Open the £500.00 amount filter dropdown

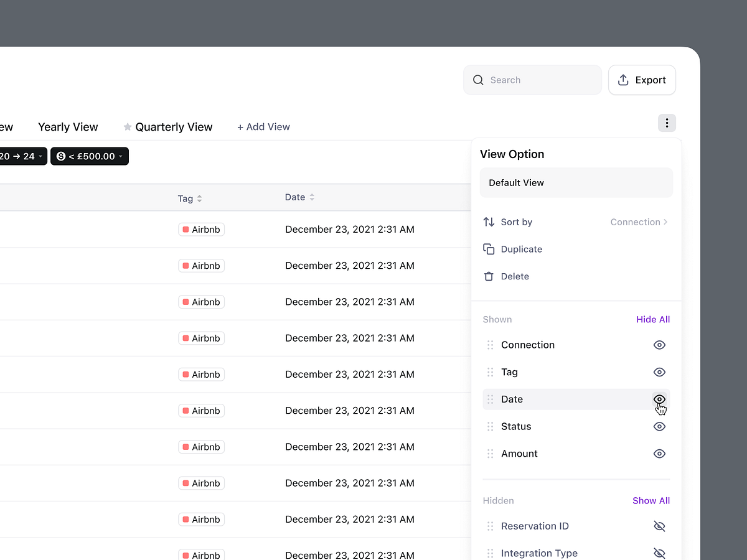coord(89,156)
